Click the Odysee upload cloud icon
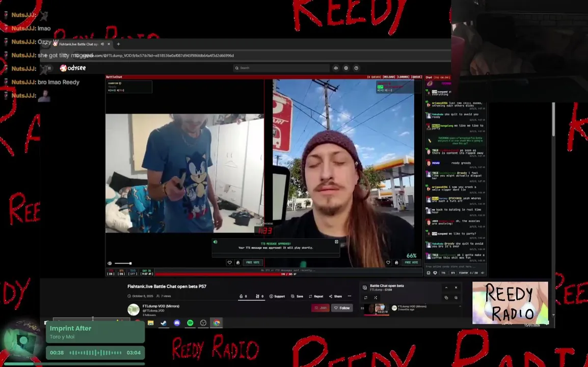 (336, 68)
